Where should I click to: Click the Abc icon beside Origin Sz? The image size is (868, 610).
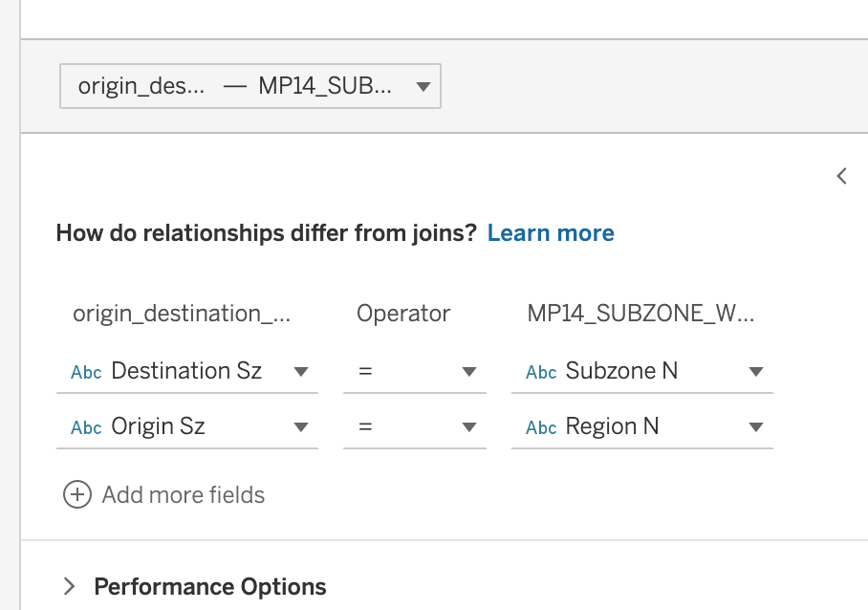click(86, 427)
